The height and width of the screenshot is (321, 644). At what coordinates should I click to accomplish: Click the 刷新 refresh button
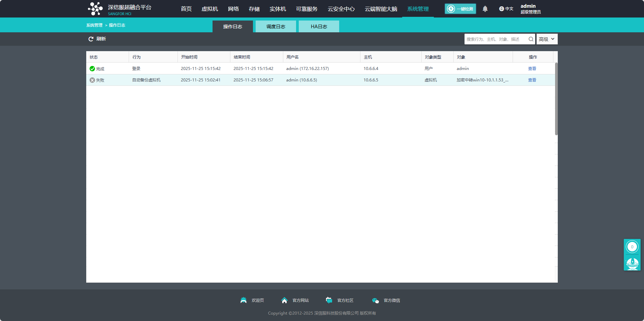pos(97,39)
